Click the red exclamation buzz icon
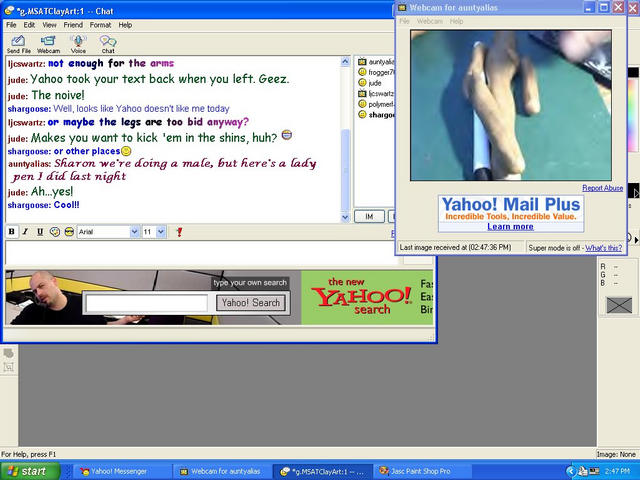 179,232
